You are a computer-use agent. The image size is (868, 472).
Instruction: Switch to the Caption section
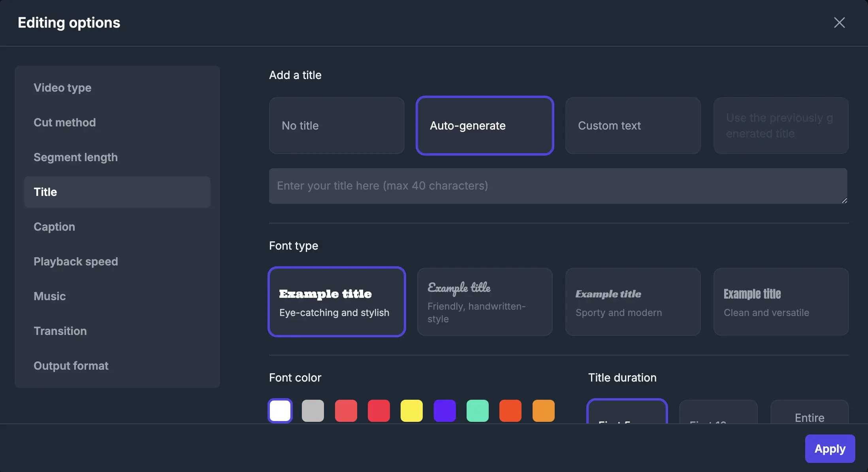tap(54, 227)
